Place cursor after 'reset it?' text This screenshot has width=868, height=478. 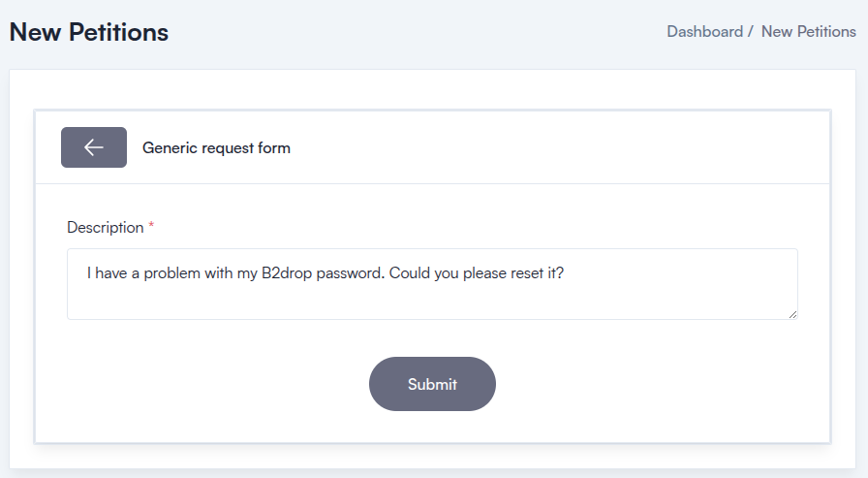pyautogui.click(x=566, y=273)
